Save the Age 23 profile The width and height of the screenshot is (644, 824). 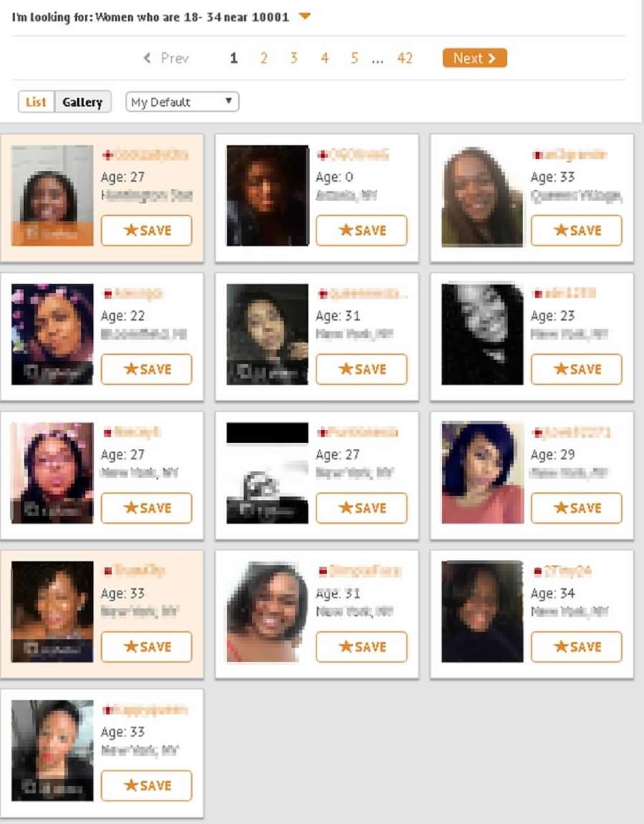(x=576, y=369)
